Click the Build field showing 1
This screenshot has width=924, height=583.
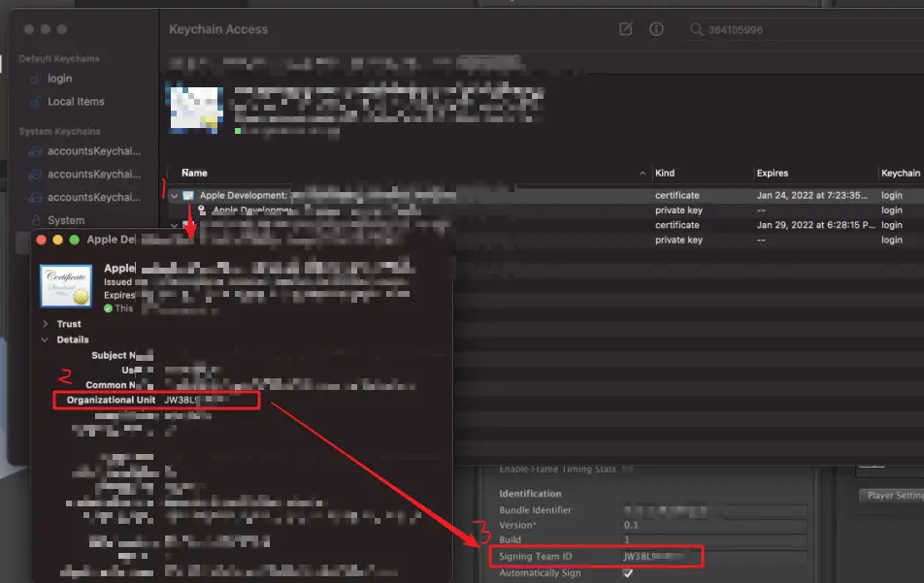(x=713, y=539)
